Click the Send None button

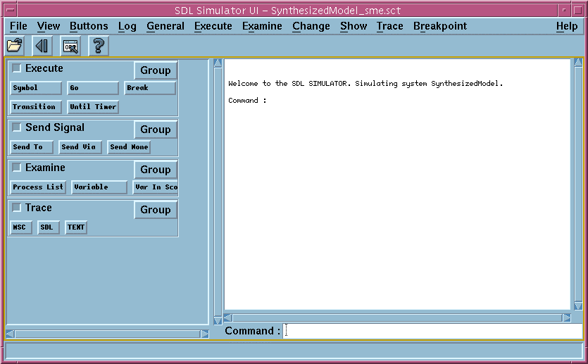tap(129, 147)
